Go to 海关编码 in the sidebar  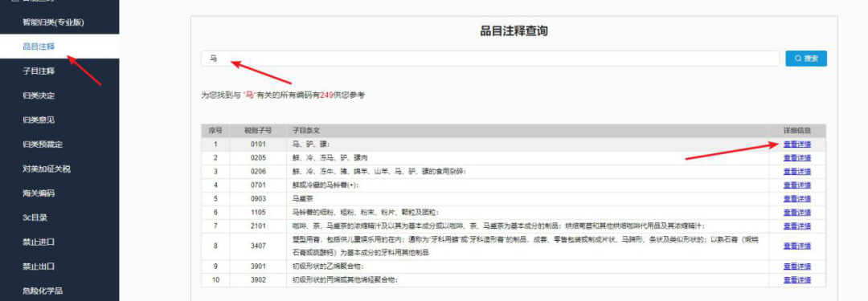(x=39, y=193)
